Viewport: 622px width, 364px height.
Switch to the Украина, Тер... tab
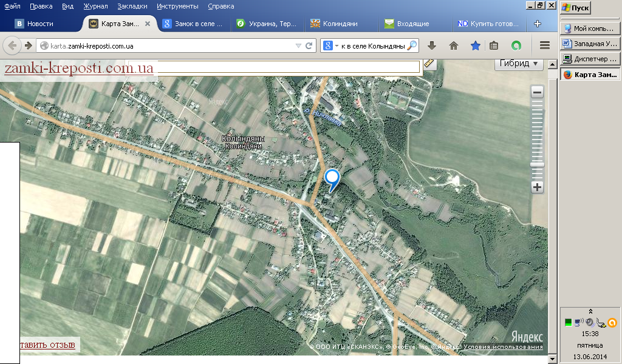[x=267, y=24]
